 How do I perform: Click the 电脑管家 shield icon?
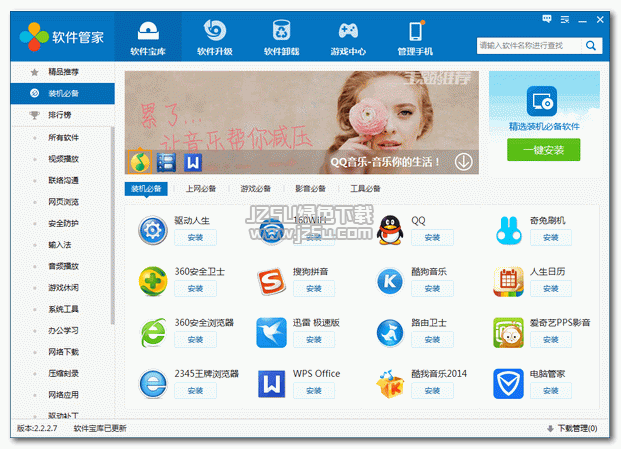(x=509, y=384)
